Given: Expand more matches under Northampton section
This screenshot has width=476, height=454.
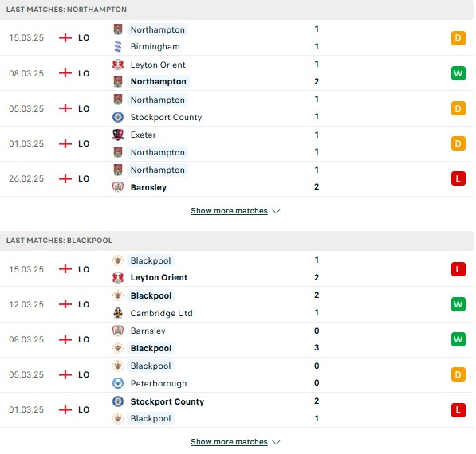Looking at the screenshot, I should coord(229,211).
